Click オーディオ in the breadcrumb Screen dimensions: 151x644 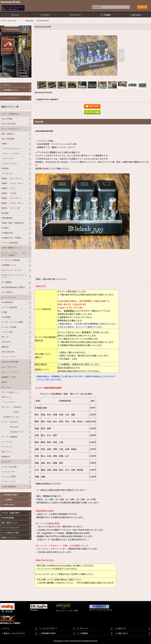click(x=12, y=21)
